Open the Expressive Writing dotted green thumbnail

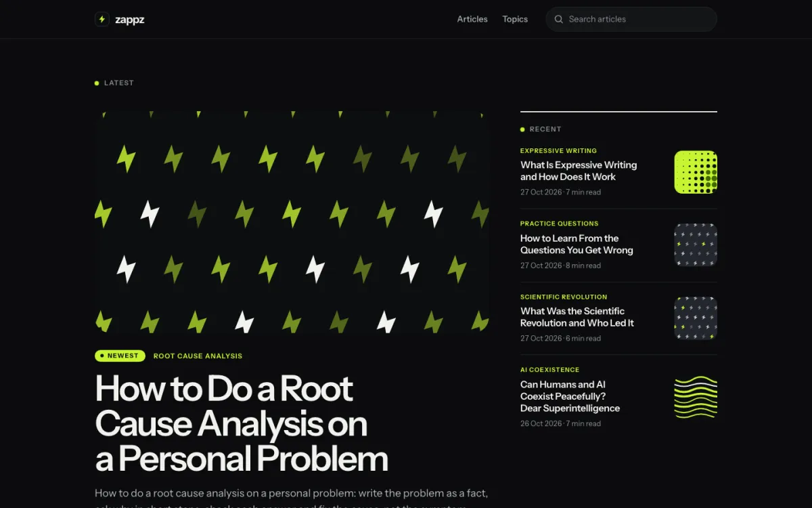pyautogui.click(x=696, y=172)
